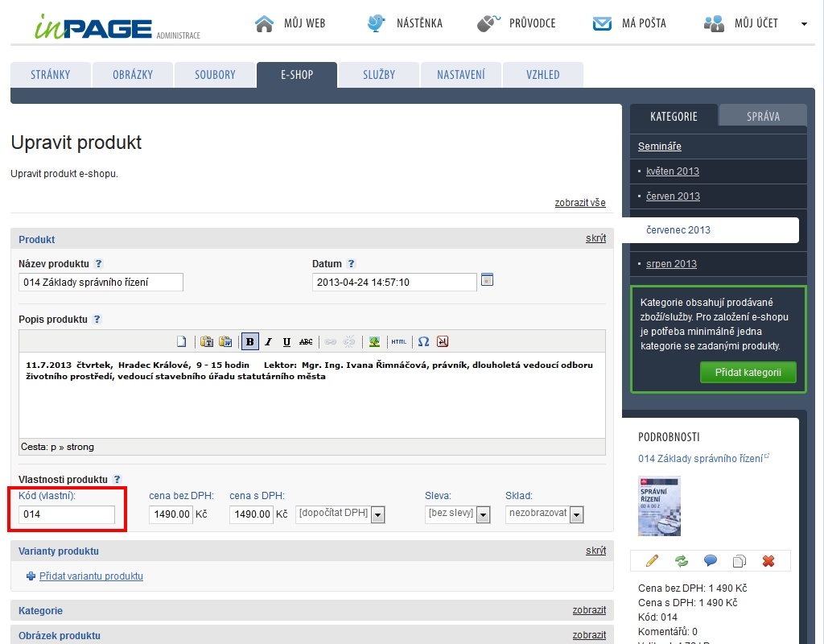The image size is (824, 644).
Task: Click the Přidat kategorii button
Action: [748, 373]
